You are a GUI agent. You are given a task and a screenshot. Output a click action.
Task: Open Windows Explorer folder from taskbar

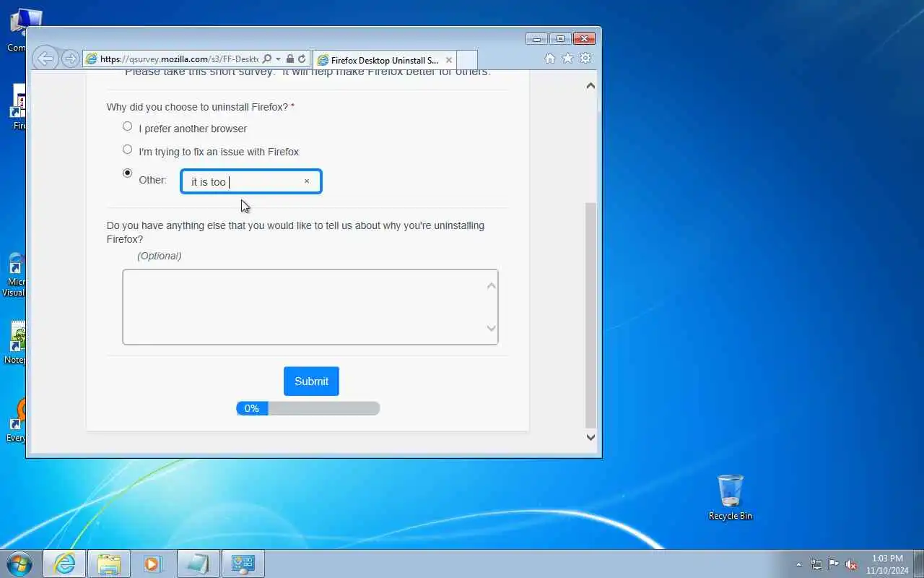tap(109, 564)
